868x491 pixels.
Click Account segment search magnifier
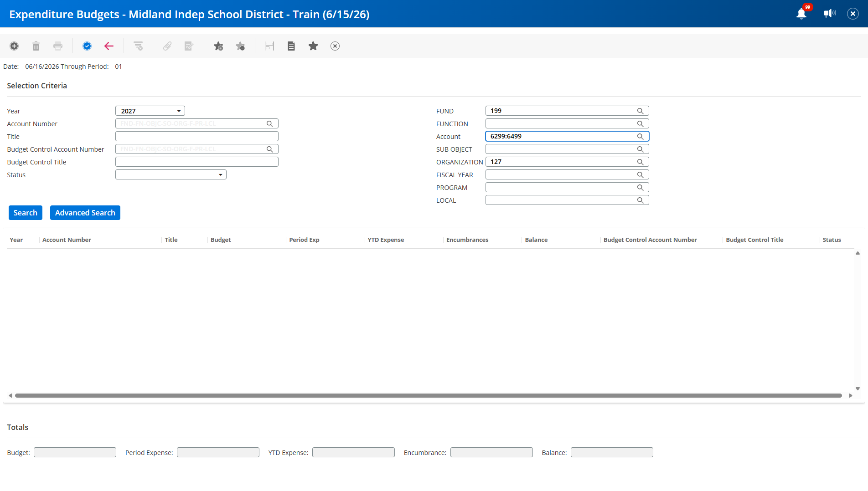pyautogui.click(x=641, y=137)
